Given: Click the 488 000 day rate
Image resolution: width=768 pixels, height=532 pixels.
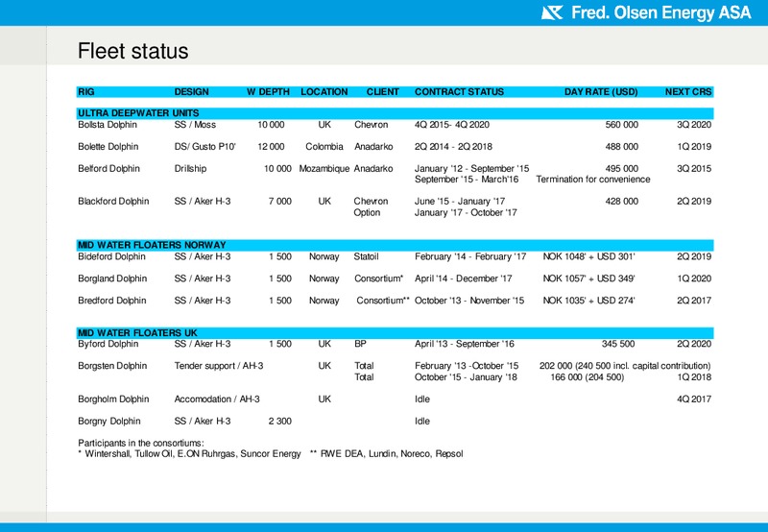Looking at the screenshot, I should point(621,147).
